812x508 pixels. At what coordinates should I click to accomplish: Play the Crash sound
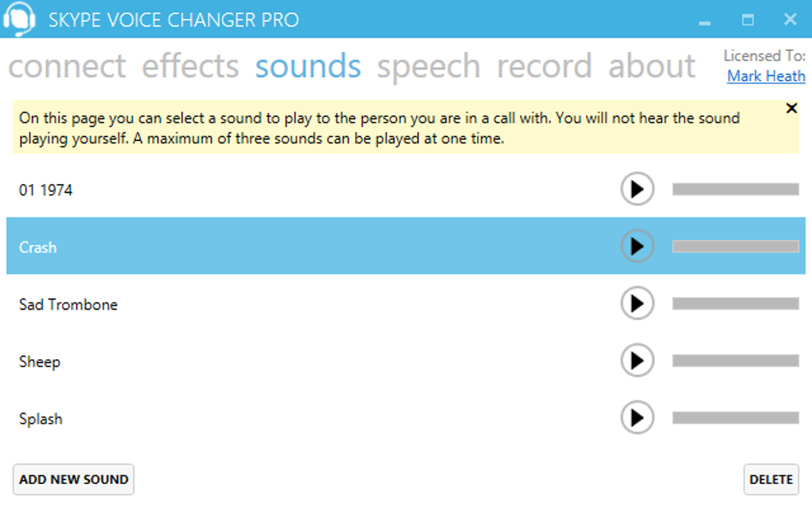pyautogui.click(x=637, y=247)
